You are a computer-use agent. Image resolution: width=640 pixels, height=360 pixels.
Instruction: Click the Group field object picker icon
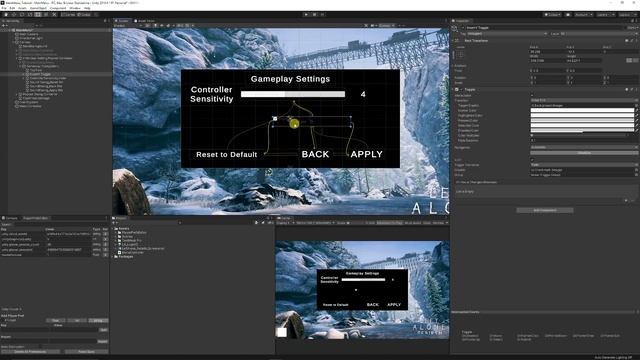[636, 175]
